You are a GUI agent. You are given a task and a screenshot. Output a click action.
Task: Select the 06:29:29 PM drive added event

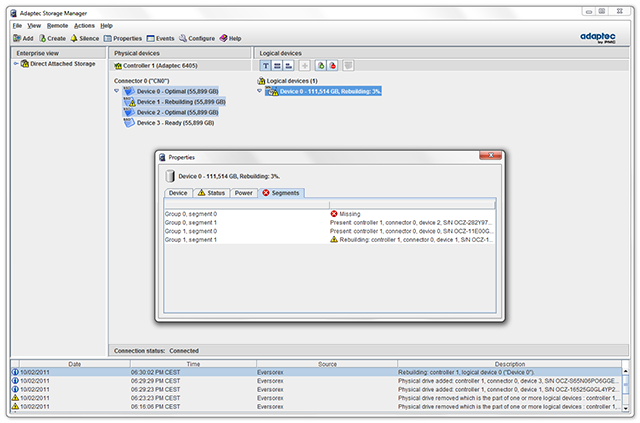coord(316,381)
